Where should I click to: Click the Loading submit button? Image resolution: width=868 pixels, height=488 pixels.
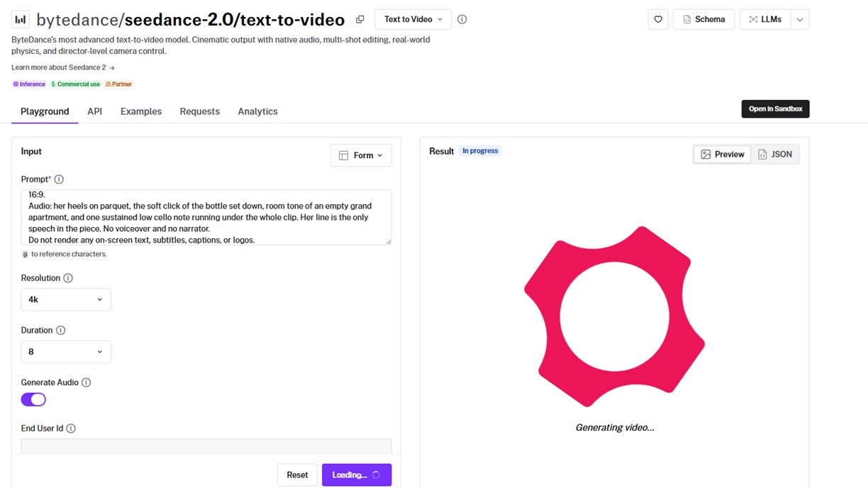point(357,475)
